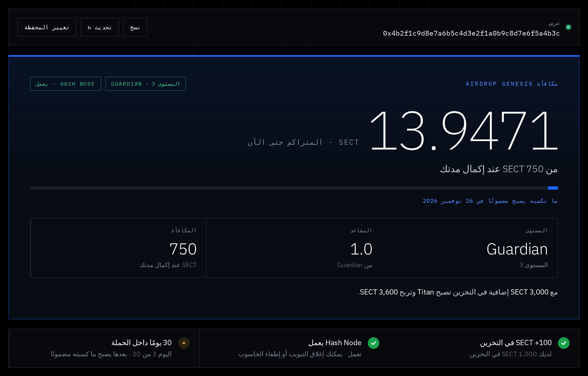The height and width of the screenshot is (376, 588).
Task: Click the من 750 SECT عند إكمال مدتك line
Action: (499, 169)
